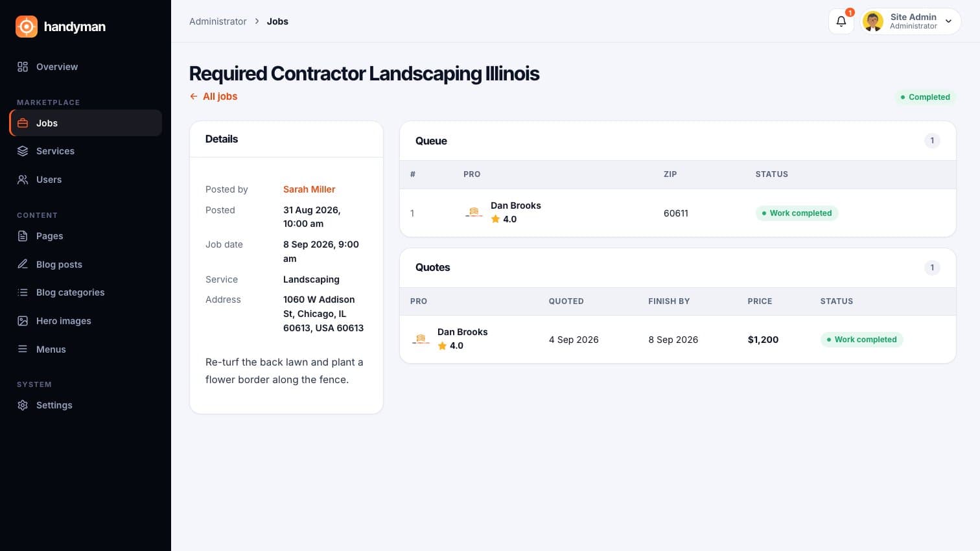Click the 60611 zip code cell

(676, 213)
